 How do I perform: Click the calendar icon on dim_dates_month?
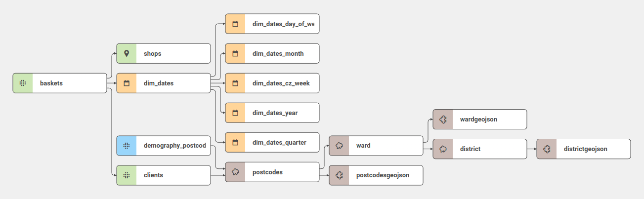coord(235,53)
